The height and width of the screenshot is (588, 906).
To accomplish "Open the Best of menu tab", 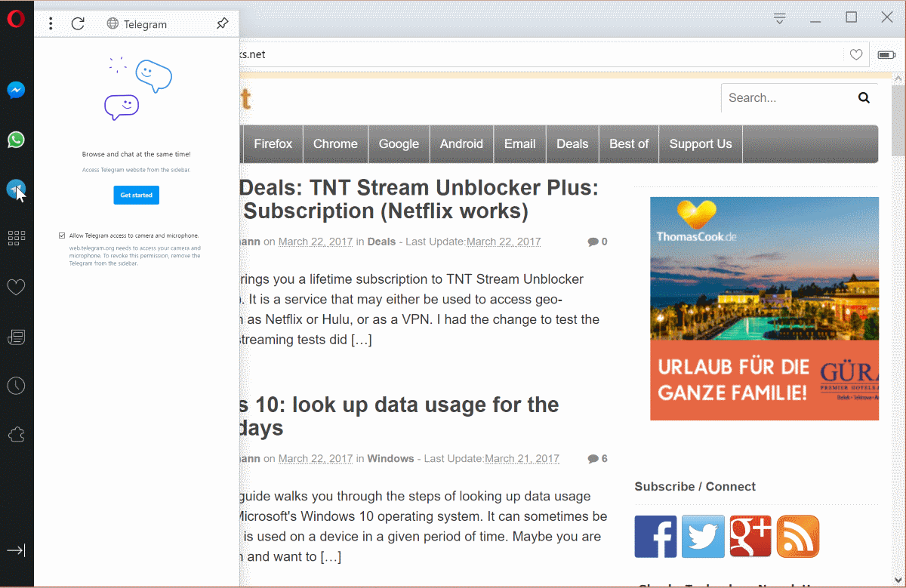I will pos(629,143).
